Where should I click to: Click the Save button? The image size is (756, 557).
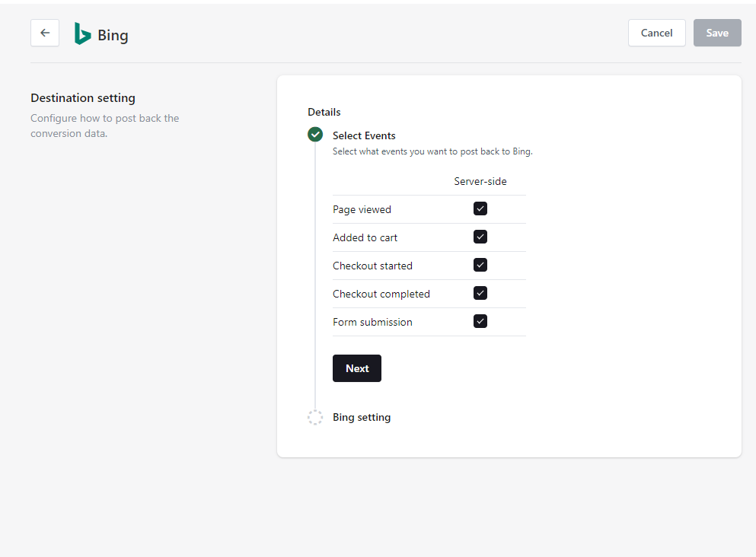pos(716,33)
